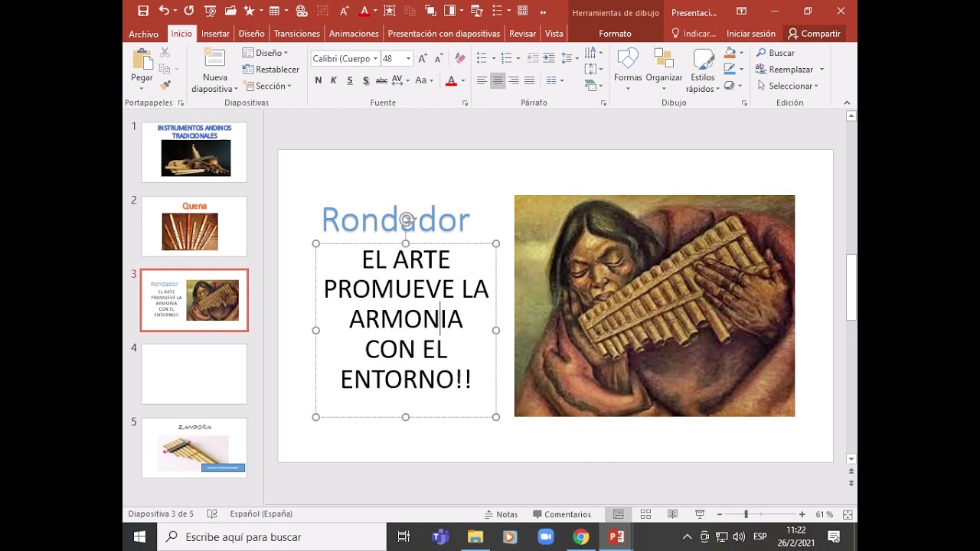The image size is (980, 551).
Task: Click the Cut scissors icon
Action: click(165, 53)
